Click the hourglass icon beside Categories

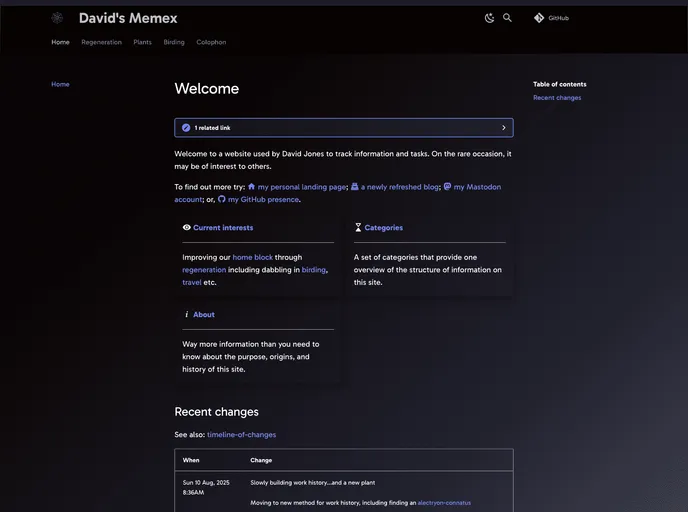pyautogui.click(x=358, y=227)
